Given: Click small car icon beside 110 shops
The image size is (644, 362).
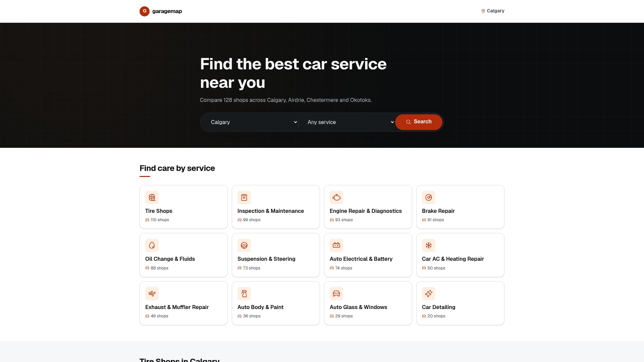Looking at the screenshot, I should tap(147, 220).
